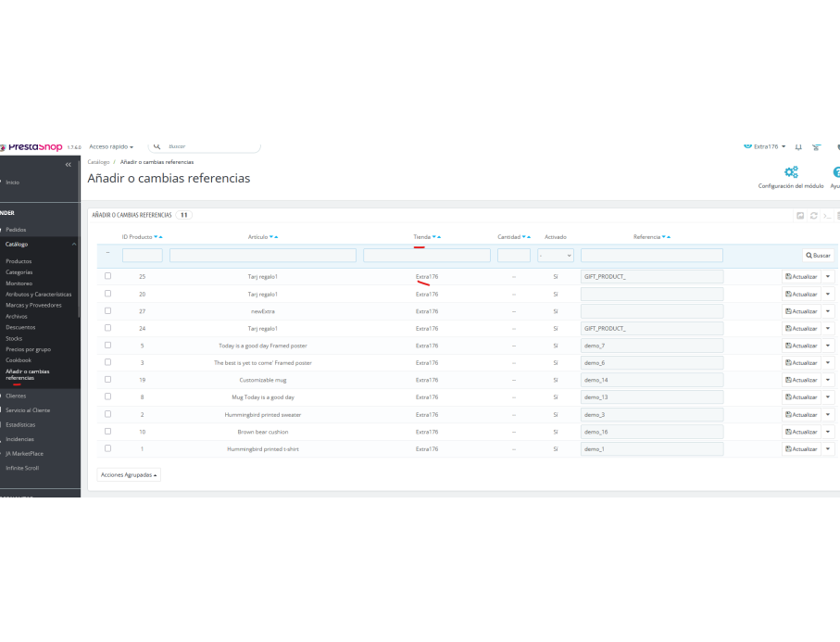Check the box for product ID 24
Screen dimensions: 840x642
click(x=107, y=328)
